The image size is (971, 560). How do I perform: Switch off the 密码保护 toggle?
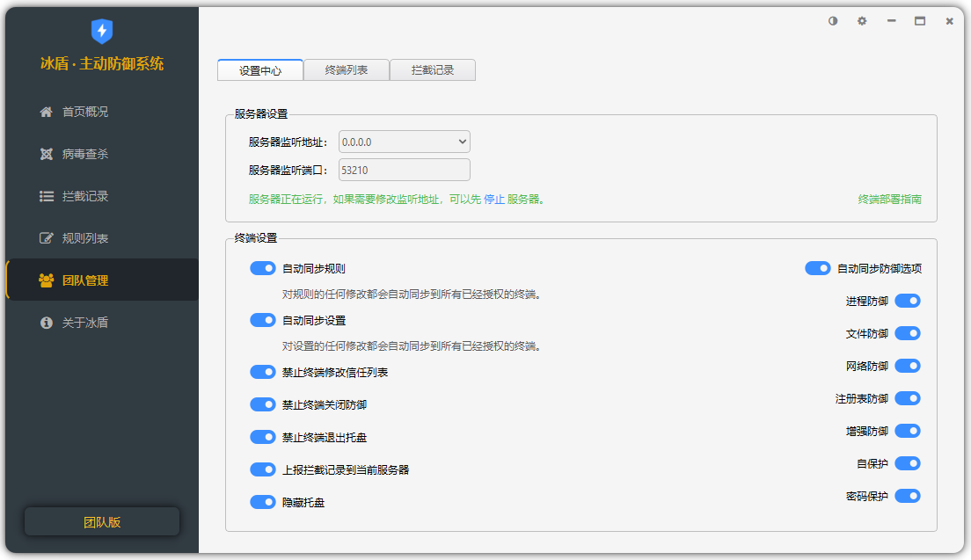pos(907,496)
